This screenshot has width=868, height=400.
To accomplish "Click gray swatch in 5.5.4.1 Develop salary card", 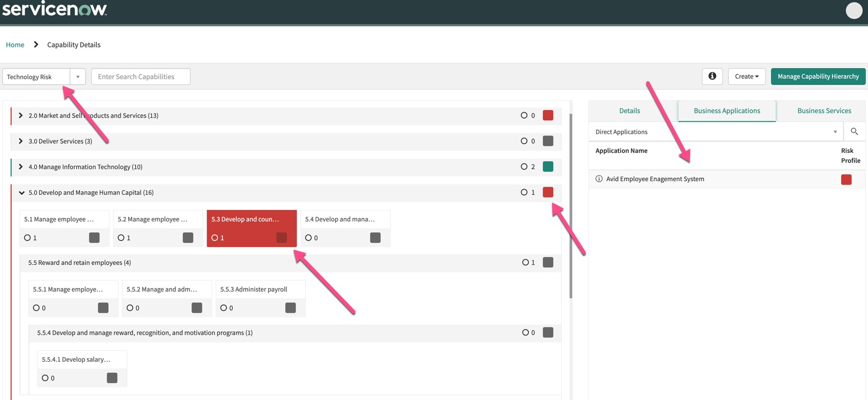I will (112, 378).
